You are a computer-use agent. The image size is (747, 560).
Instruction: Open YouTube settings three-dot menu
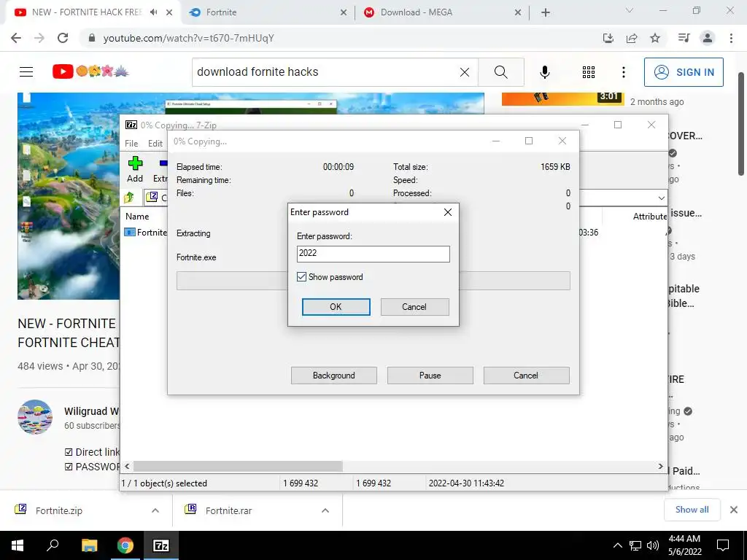point(624,72)
